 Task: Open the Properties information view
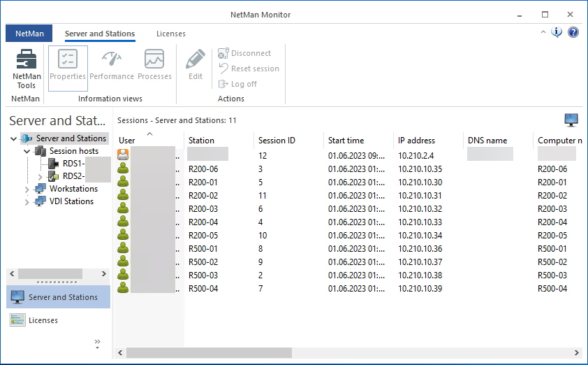pos(68,69)
